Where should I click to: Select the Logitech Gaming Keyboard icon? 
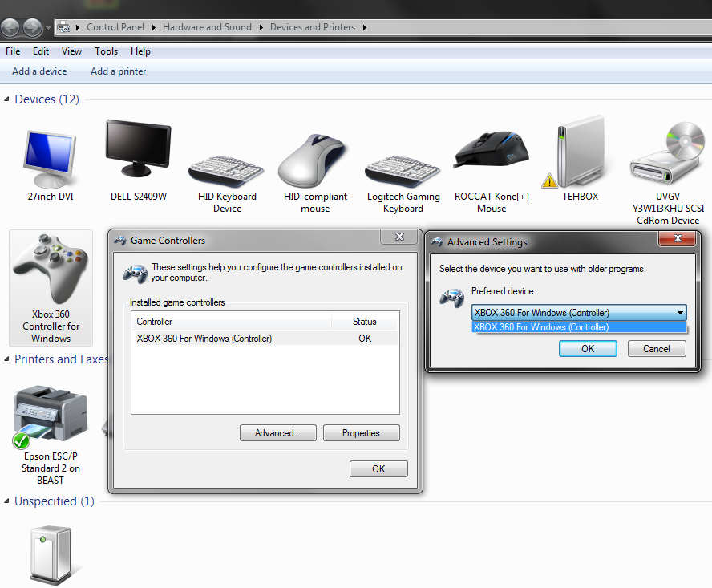pos(403,171)
